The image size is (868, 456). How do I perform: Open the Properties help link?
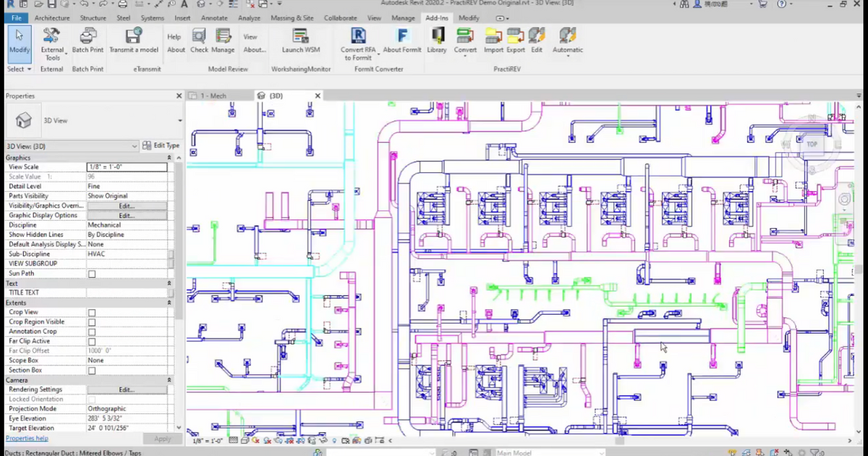pos(27,439)
